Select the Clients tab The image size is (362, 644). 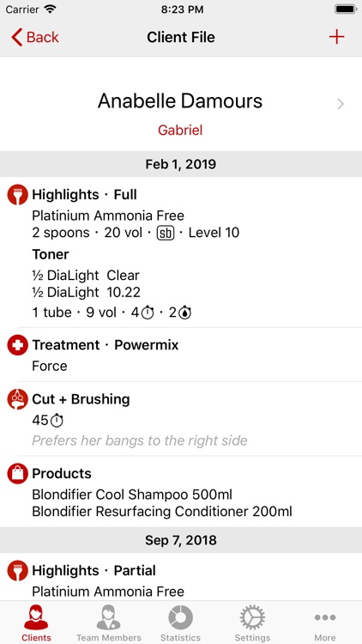pos(36,623)
